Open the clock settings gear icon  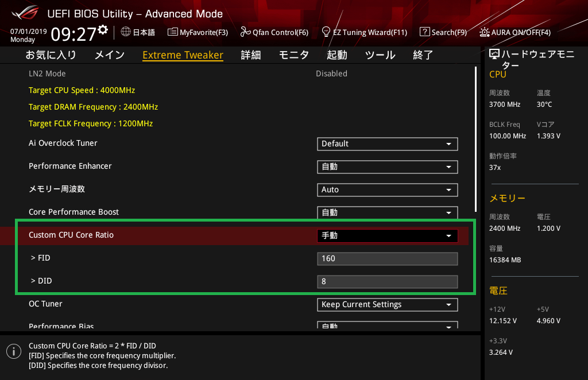(103, 30)
